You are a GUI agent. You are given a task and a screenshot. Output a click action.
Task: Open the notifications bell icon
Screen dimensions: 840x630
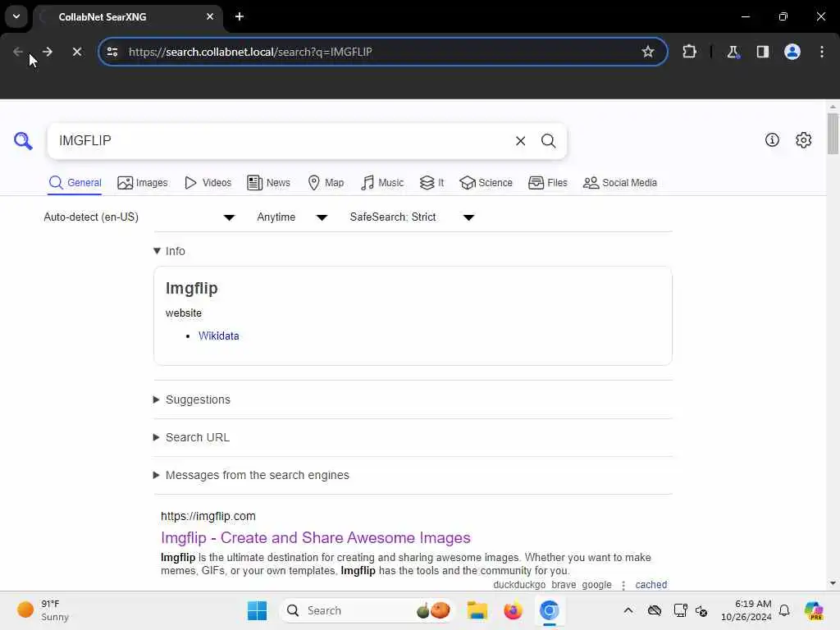(x=784, y=610)
